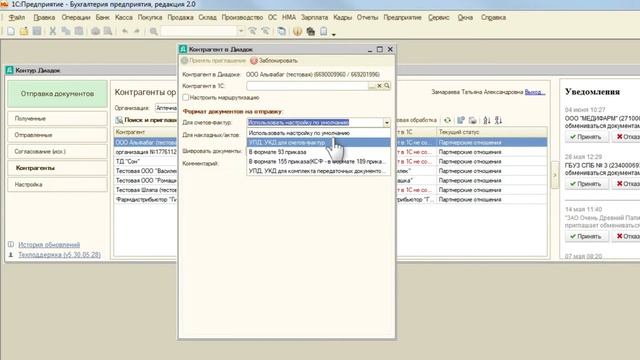
Task: Open the search field dropdown arrow in toolbar
Action: [x=240, y=31]
